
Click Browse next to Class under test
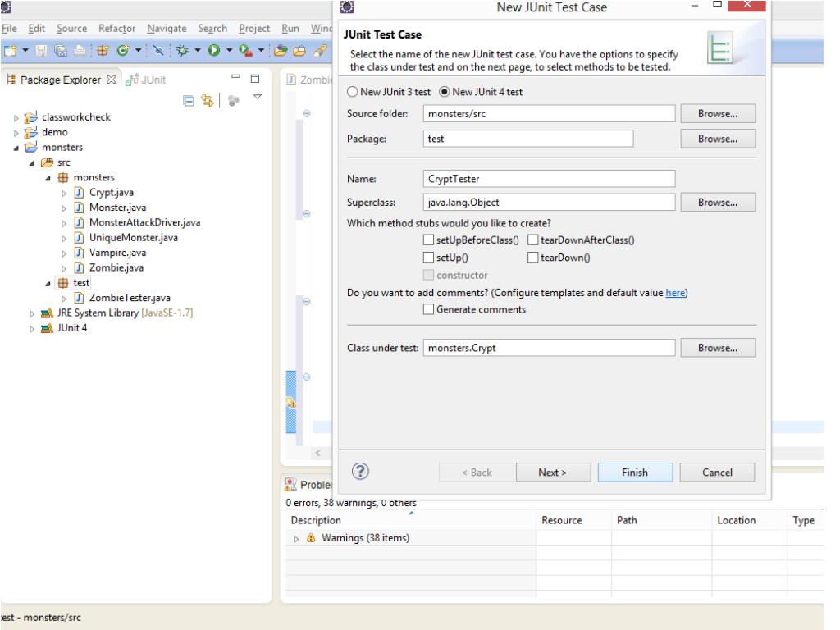tap(718, 348)
